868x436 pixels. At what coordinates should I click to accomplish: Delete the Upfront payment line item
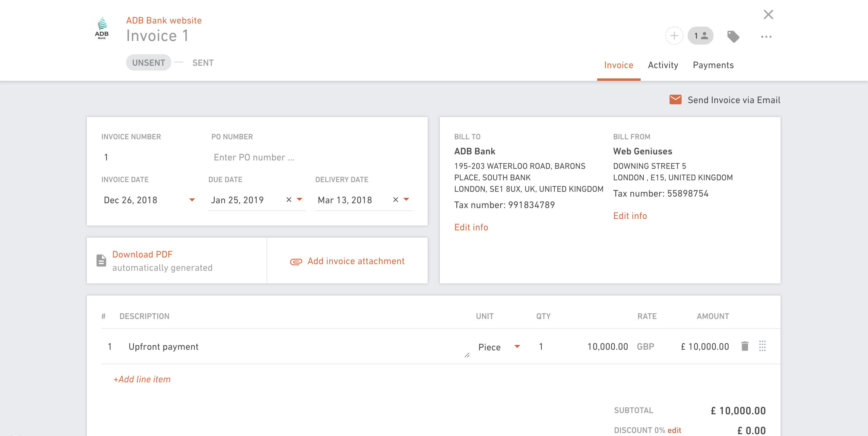click(745, 346)
